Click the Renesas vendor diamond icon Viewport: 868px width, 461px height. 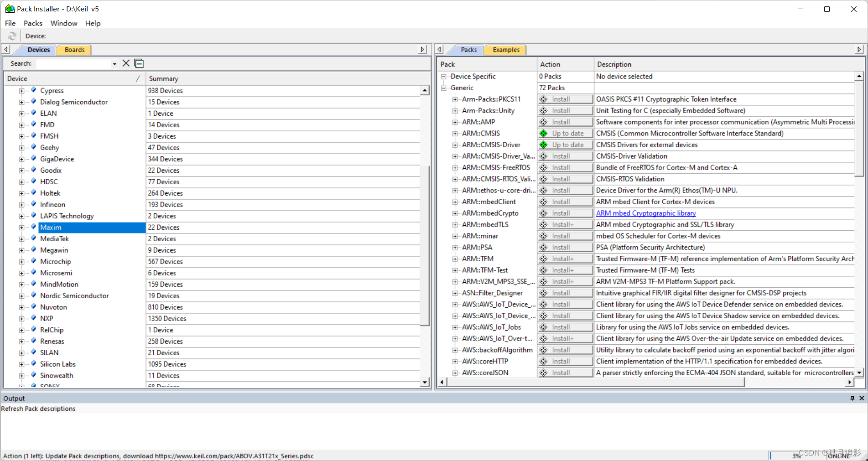click(x=33, y=341)
